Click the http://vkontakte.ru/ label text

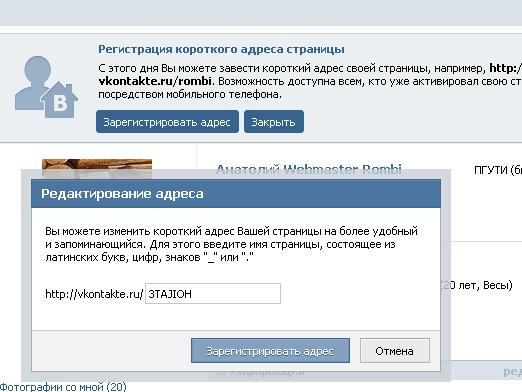(94, 294)
